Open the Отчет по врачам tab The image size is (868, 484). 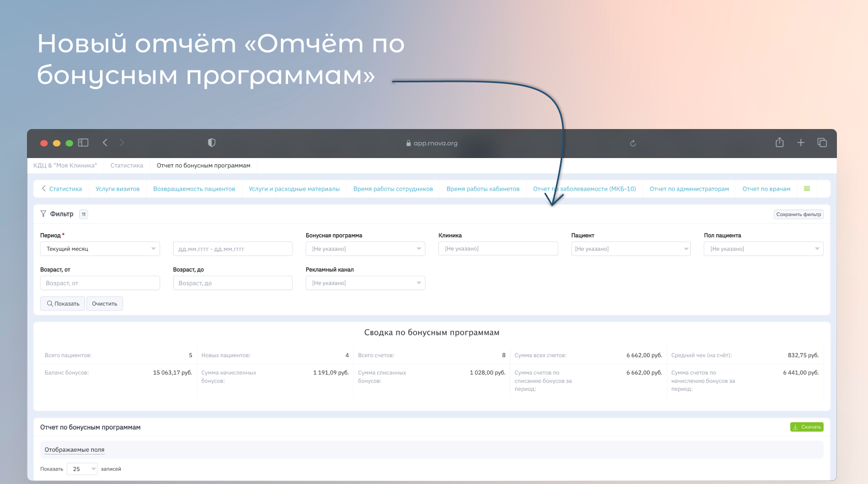tap(766, 189)
